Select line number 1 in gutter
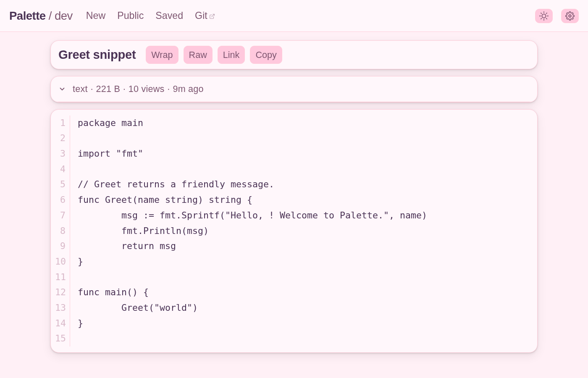The image size is (588, 378). pyautogui.click(x=63, y=123)
